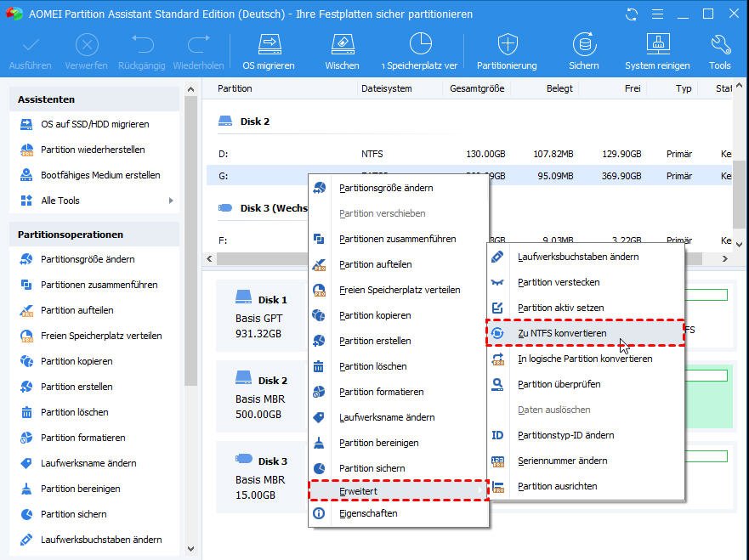This screenshot has width=749, height=560.
Task: Open the hamburger menu in the title bar
Action: (x=657, y=14)
